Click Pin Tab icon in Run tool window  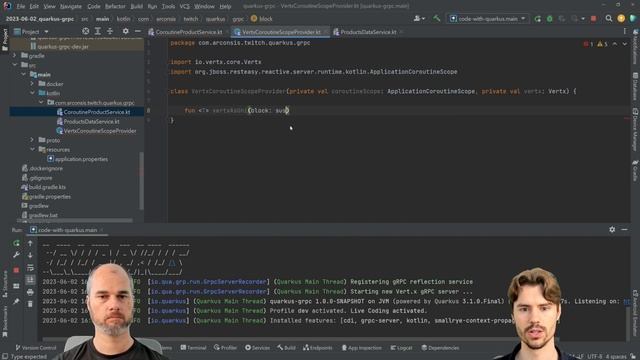pyautogui.click(x=16, y=302)
